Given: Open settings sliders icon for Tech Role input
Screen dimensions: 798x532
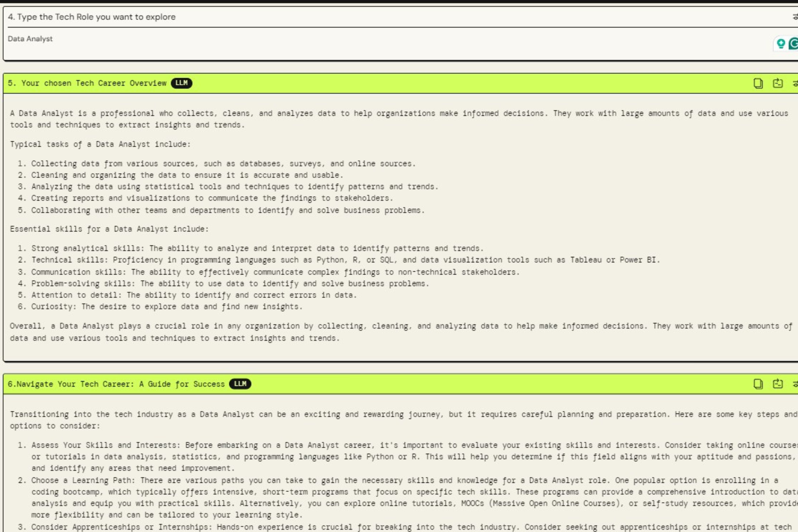Looking at the screenshot, I should 795,16.
